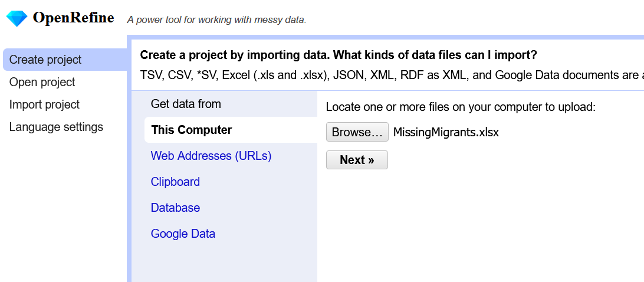This screenshot has height=282, width=644.
Task: Pick Clipboard as the data source
Action: pos(175,182)
